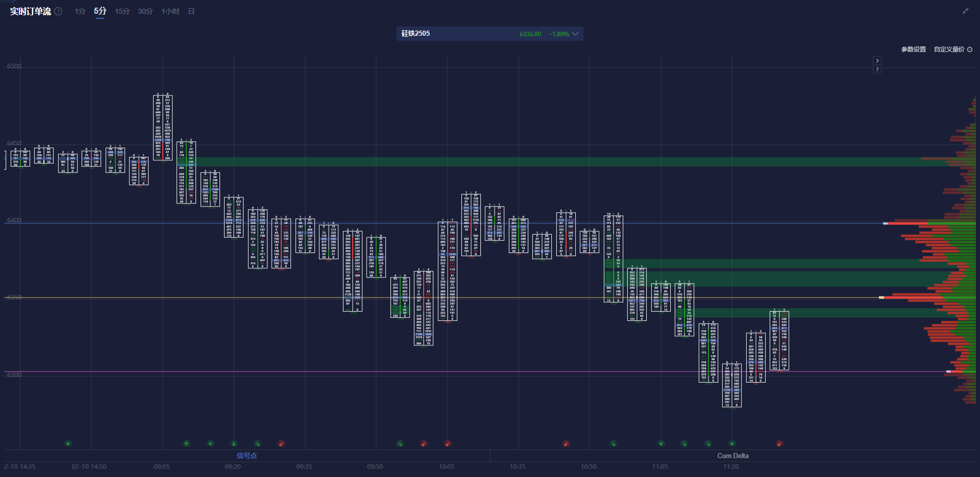980x477 pixels.
Task: Click help icon beside 实时订单流 title
Action: pos(59,11)
